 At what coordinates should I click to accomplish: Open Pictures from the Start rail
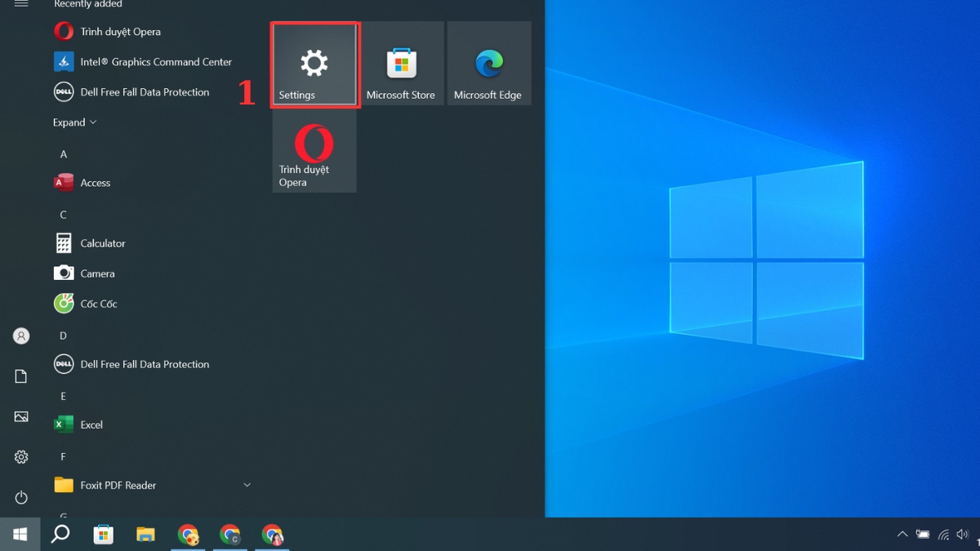click(x=21, y=416)
